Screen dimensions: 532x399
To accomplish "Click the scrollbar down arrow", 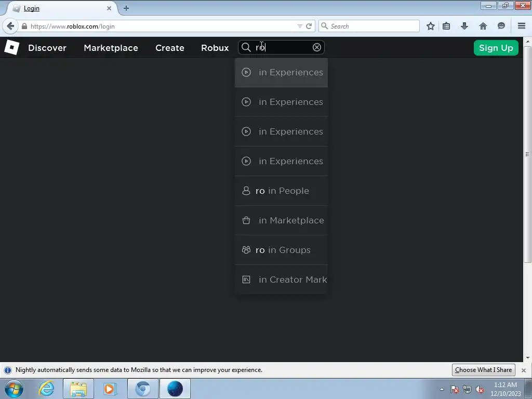I will [527, 358].
